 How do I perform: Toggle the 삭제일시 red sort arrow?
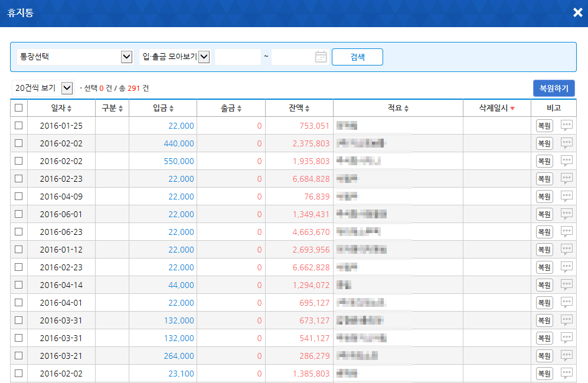(512, 109)
